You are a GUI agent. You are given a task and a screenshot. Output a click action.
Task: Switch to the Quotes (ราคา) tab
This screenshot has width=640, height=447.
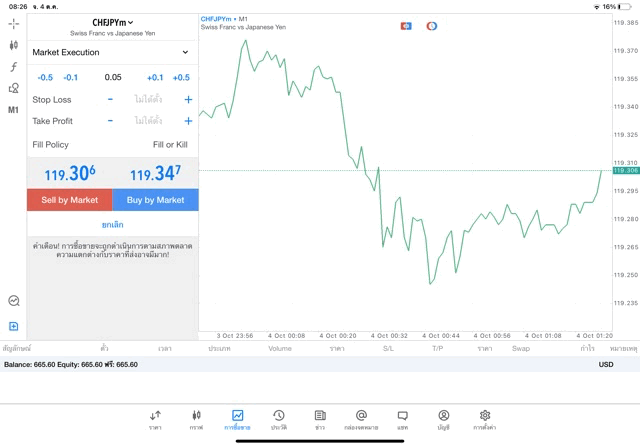point(155,419)
